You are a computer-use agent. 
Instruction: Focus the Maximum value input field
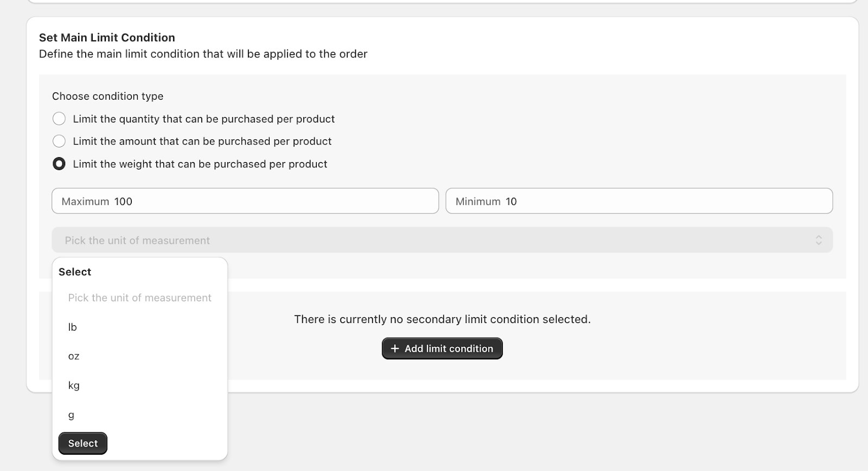point(271,201)
